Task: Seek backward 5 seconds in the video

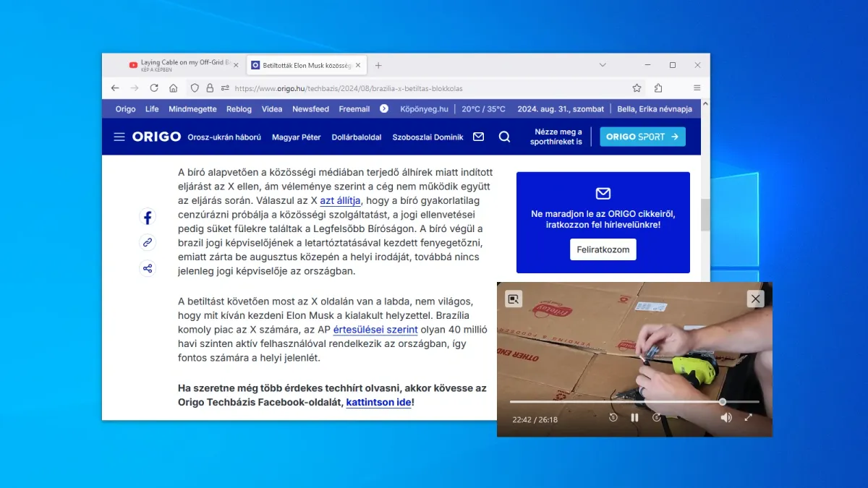Action: pyautogui.click(x=613, y=417)
